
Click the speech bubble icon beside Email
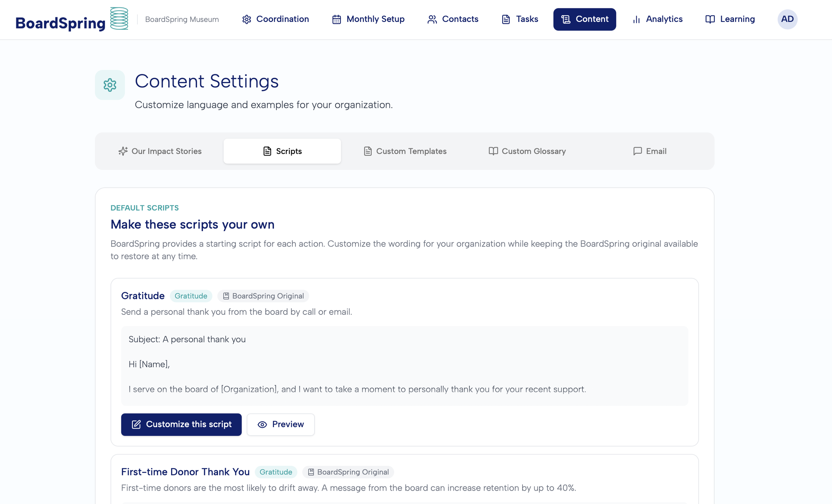point(638,151)
